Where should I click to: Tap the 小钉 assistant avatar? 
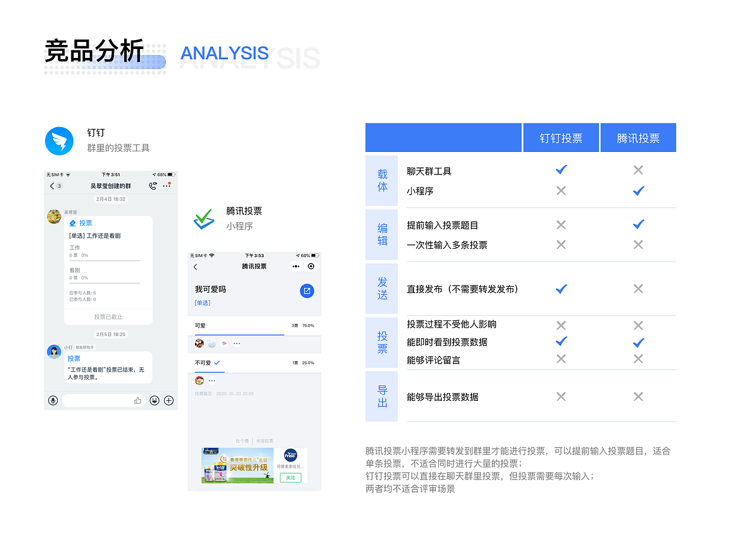pos(54,352)
